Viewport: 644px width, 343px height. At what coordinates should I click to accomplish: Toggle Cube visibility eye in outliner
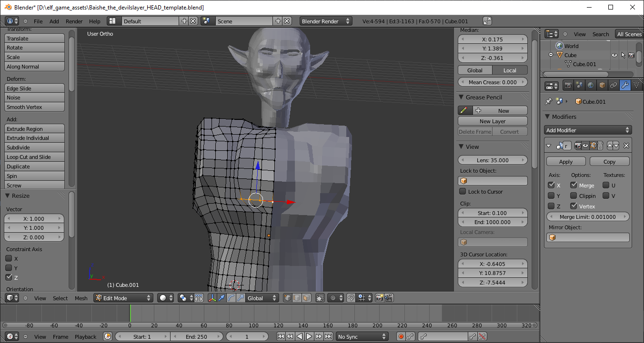point(614,55)
